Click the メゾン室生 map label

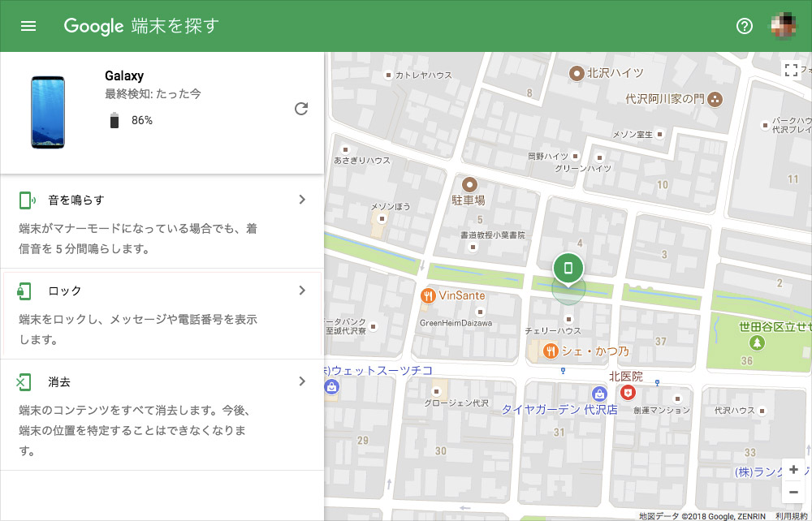pos(633,135)
